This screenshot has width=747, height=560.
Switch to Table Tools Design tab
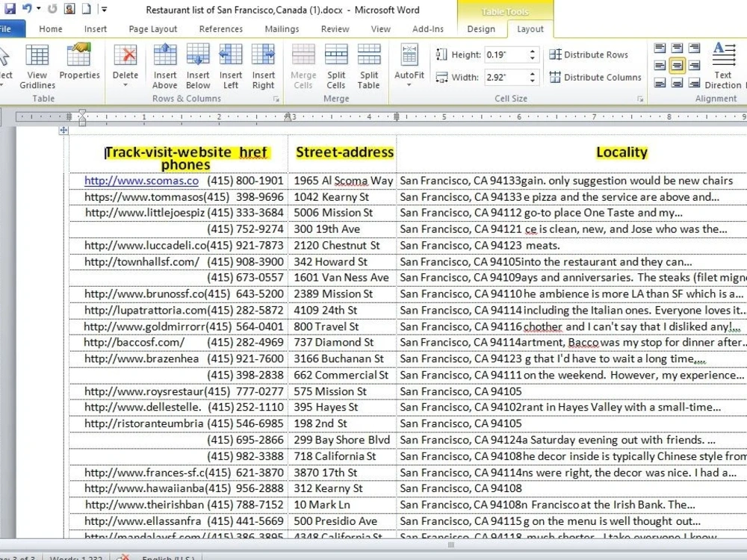480,29
